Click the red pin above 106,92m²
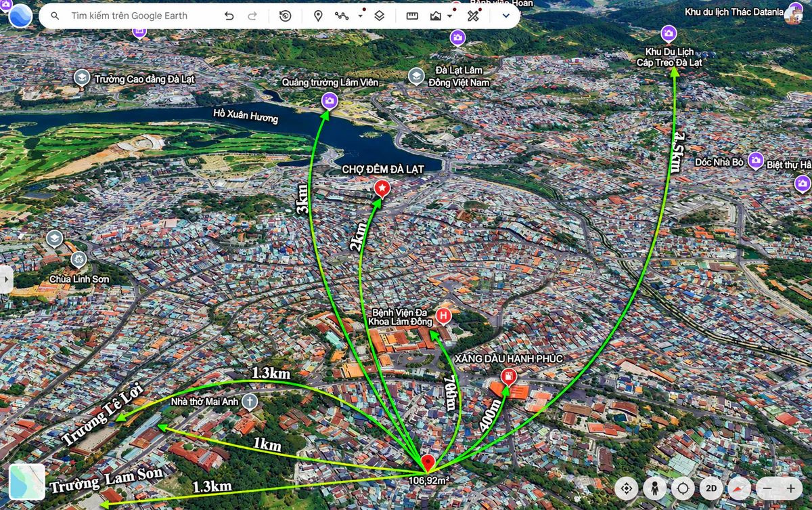 click(x=428, y=463)
